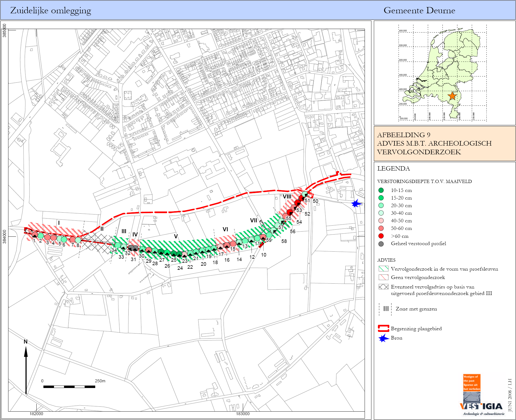Click the JUNI 2008 / LH date text
The width and height of the screenshot is (516, 420).
pyautogui.click(x=509, y=395)
